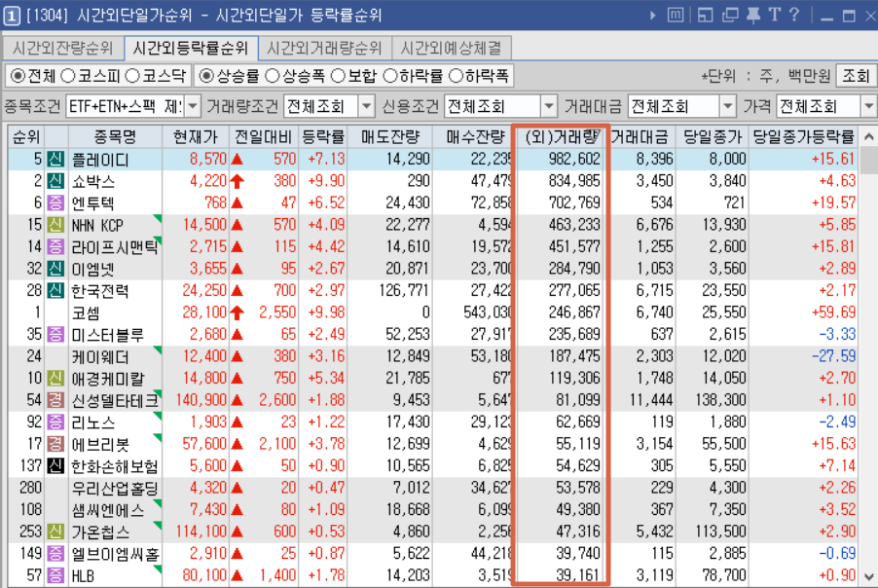This screenshot has width=878, height=588.
Task: Select the 코스피 radio button
Action: [67, 76]
